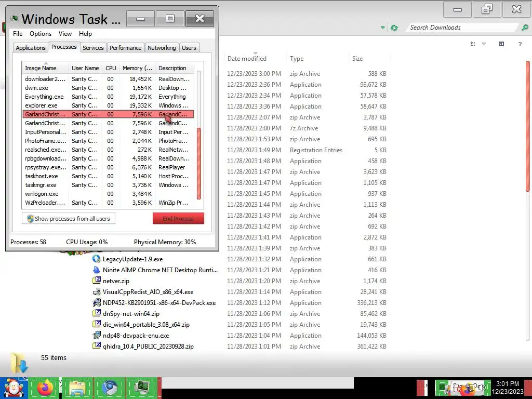This screenshot has height=399, width=532.
Task: Toggle the preview pane icon in Explorer
Action: [x=501, y=44]
